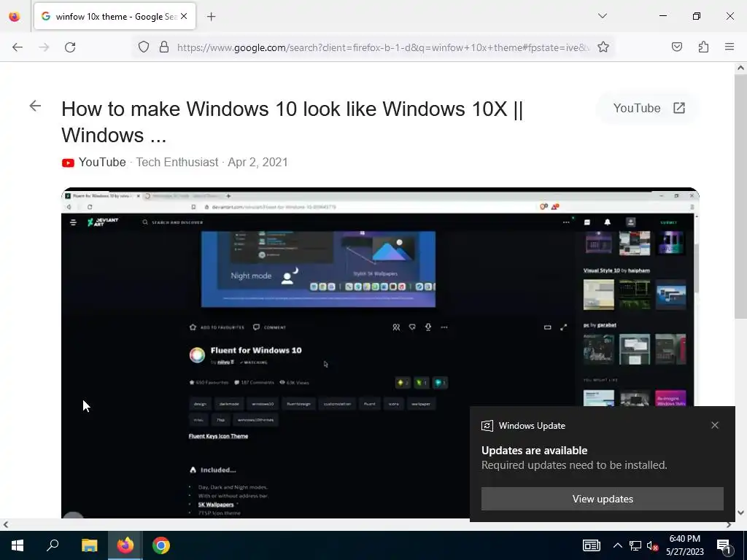Open Save to Pocket icon
The width and height of the screenshot is (747, 560).
coord(676,47)
